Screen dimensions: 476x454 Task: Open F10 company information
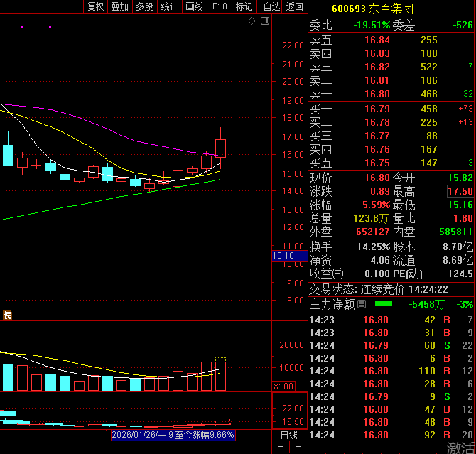coord(220,6)
